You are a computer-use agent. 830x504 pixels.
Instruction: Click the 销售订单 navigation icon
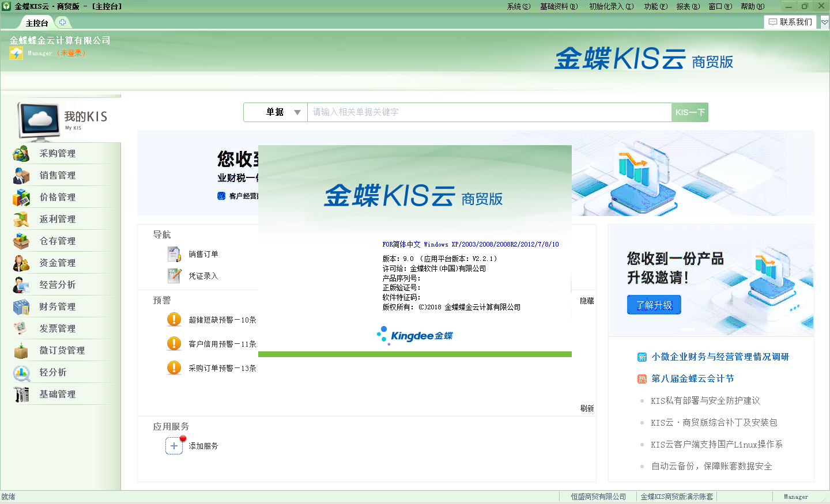point(174,254)
